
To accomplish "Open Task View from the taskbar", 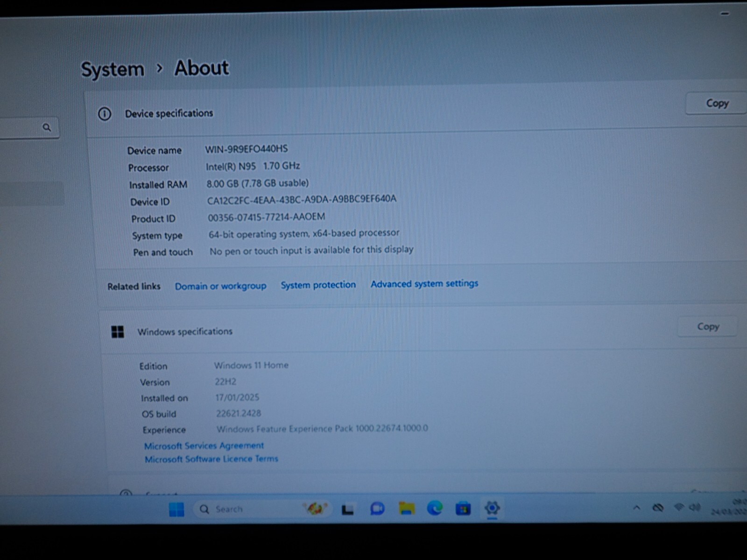I will (x=347, y=509).
